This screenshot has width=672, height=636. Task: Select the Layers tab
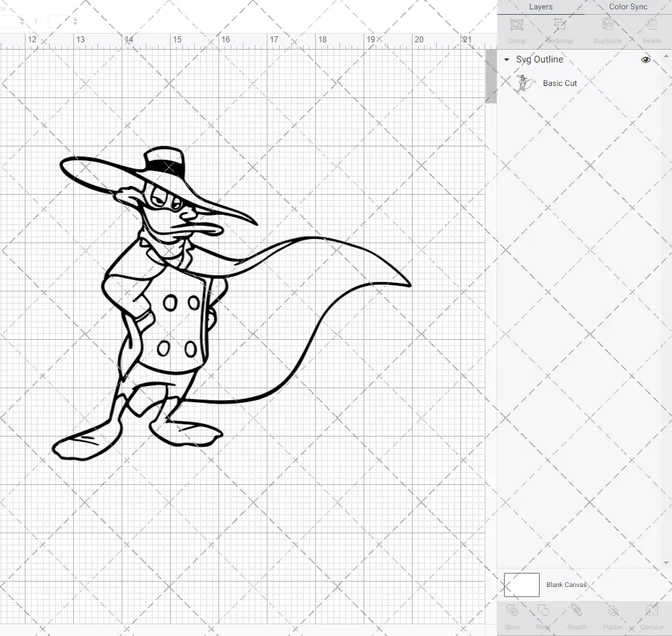(540, 7)
